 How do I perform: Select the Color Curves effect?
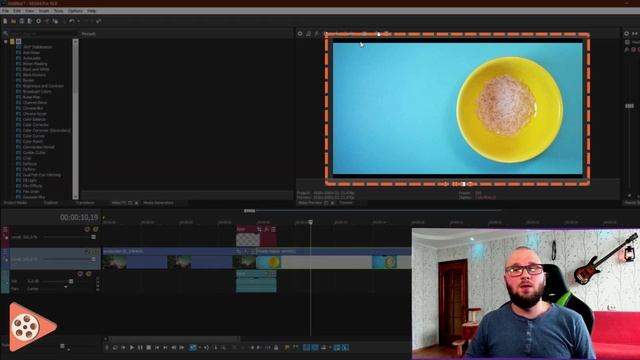(33, 136)
